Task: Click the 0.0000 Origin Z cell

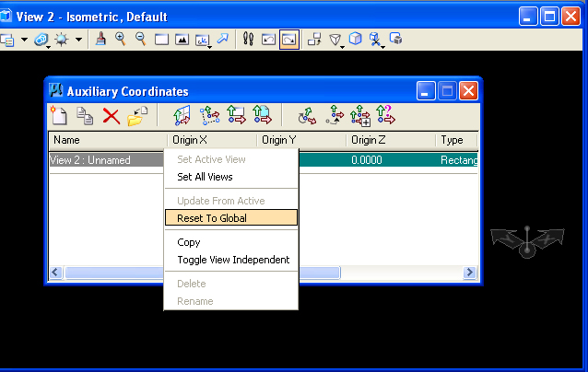Action: [367, 160]
